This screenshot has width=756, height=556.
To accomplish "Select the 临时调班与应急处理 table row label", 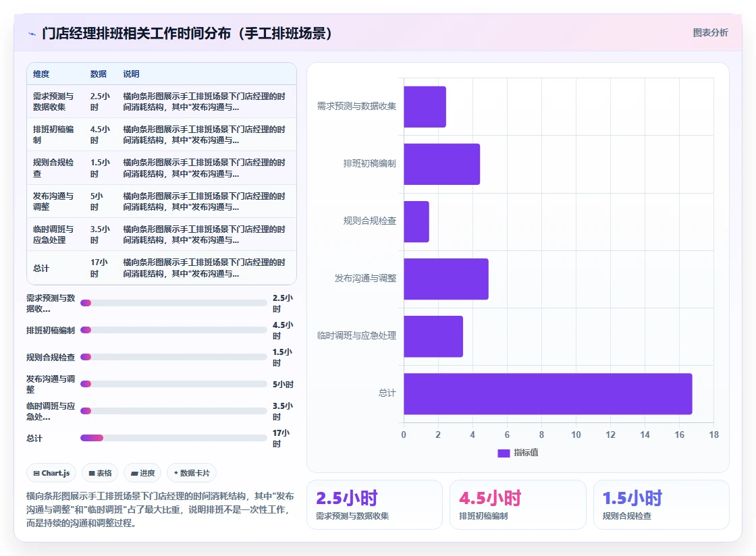I will tap(53, 235).
